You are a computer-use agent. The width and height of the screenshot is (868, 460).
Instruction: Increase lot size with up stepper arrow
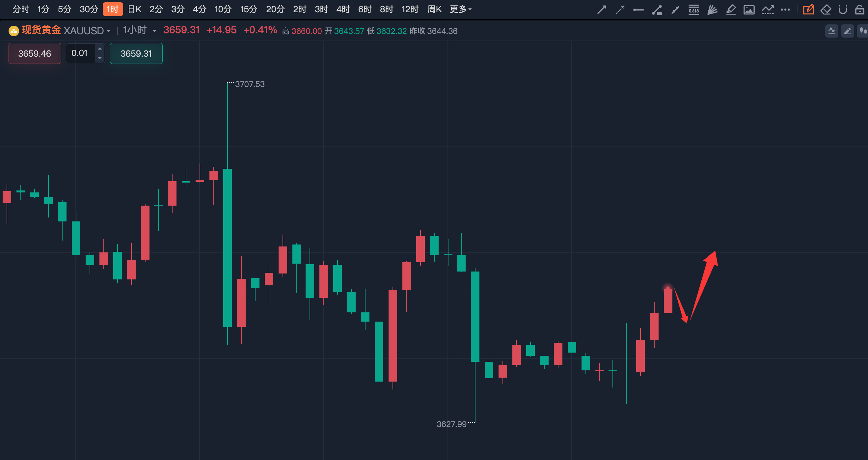[x=100, y=49]
